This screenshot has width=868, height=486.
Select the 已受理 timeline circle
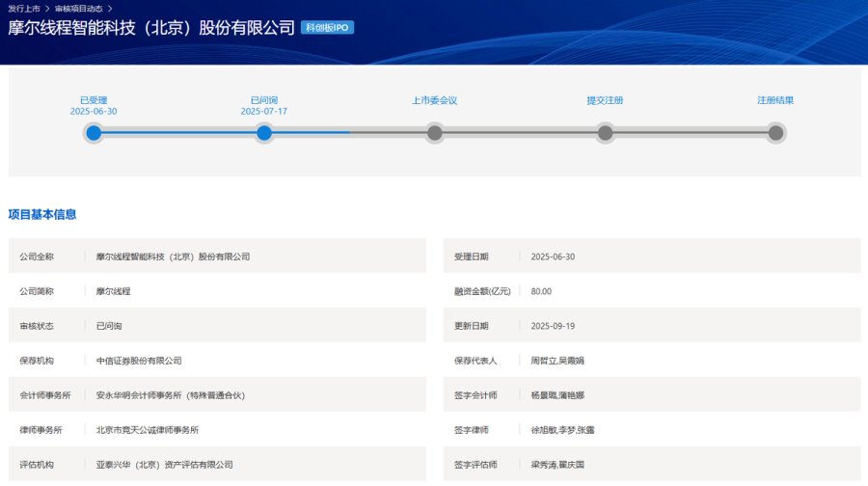click(x=94, y=133)
